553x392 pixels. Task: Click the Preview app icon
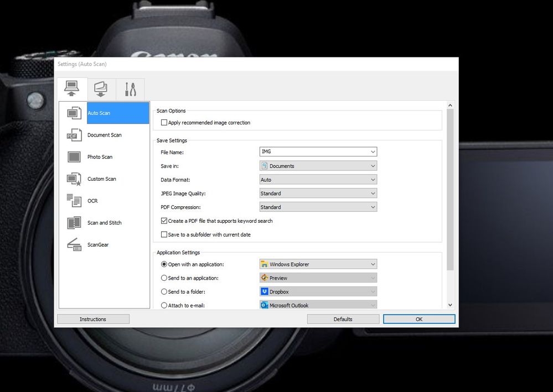(264, 278)
